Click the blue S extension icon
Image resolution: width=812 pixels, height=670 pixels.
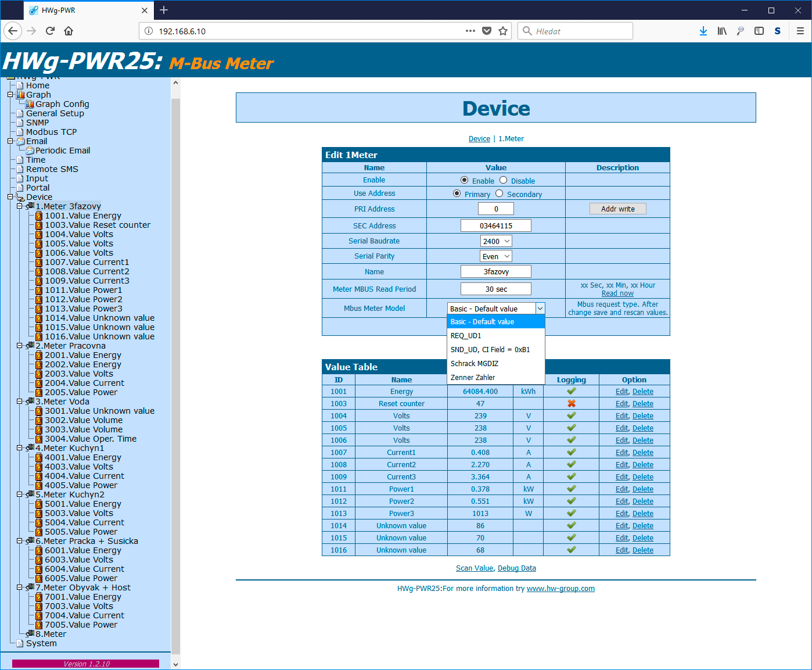[777, 31]
